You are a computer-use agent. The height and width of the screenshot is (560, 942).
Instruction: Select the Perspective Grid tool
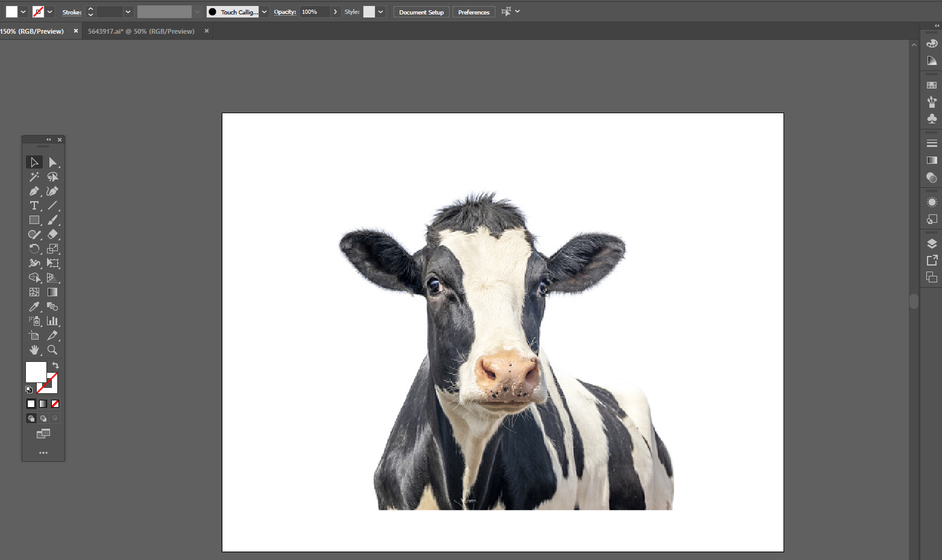52,278
